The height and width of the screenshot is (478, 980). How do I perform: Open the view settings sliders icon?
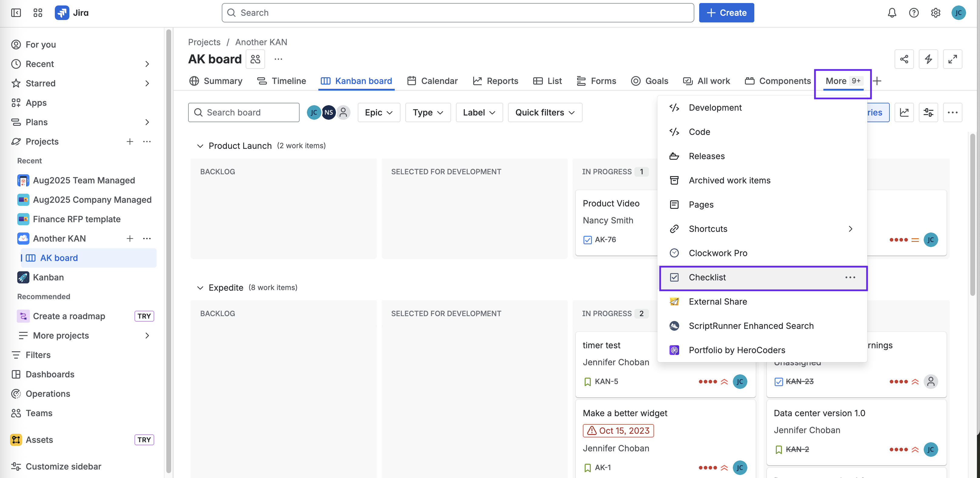point(928,112)
